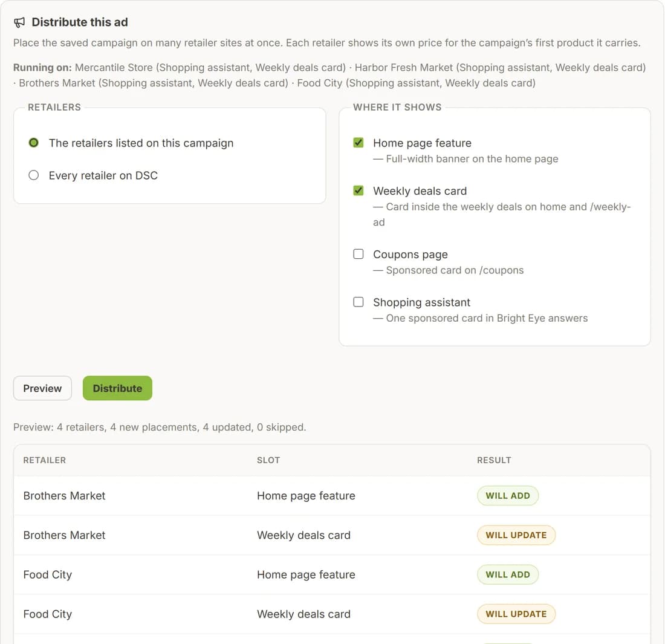
Task: Click the 'Shopping assistant' option label
Action: click(421, 302)
